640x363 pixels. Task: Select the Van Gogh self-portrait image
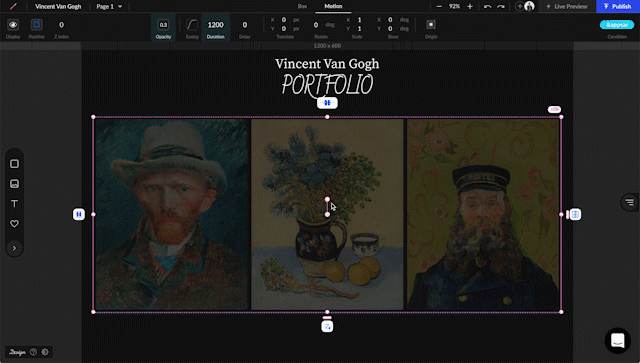172,214
